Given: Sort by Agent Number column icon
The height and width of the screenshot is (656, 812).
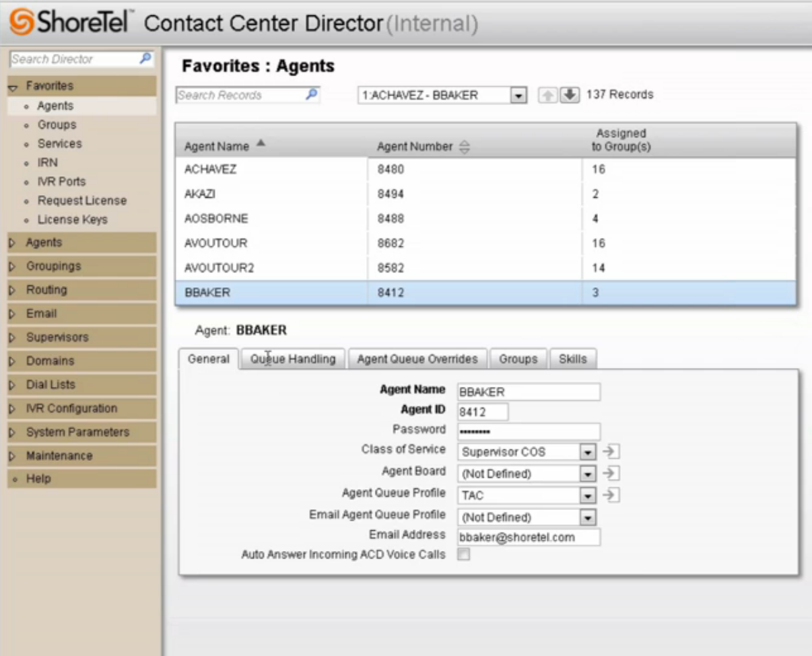Looking at the screenshot, I should tap(462, 147).
